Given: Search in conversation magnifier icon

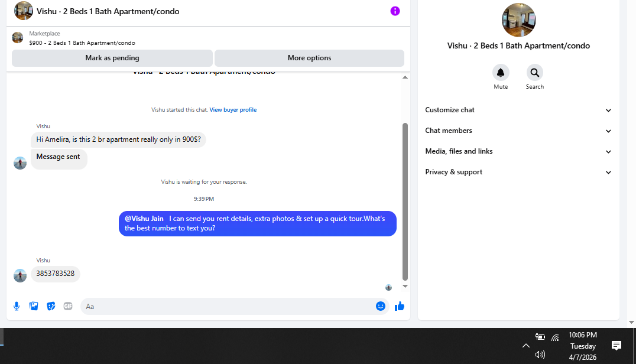Looking at the screenshot, I should pyautogui.click(x=534, y=73).
